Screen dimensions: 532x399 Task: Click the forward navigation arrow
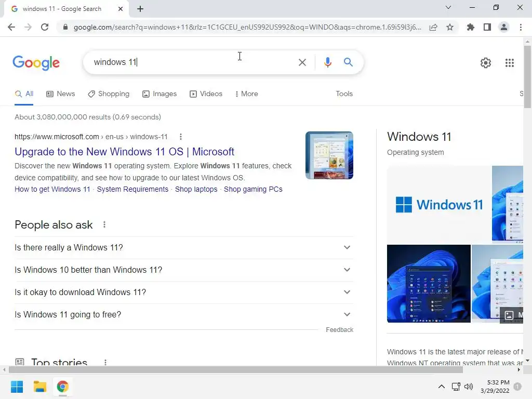pyautogui.click(x=28, y=27)
